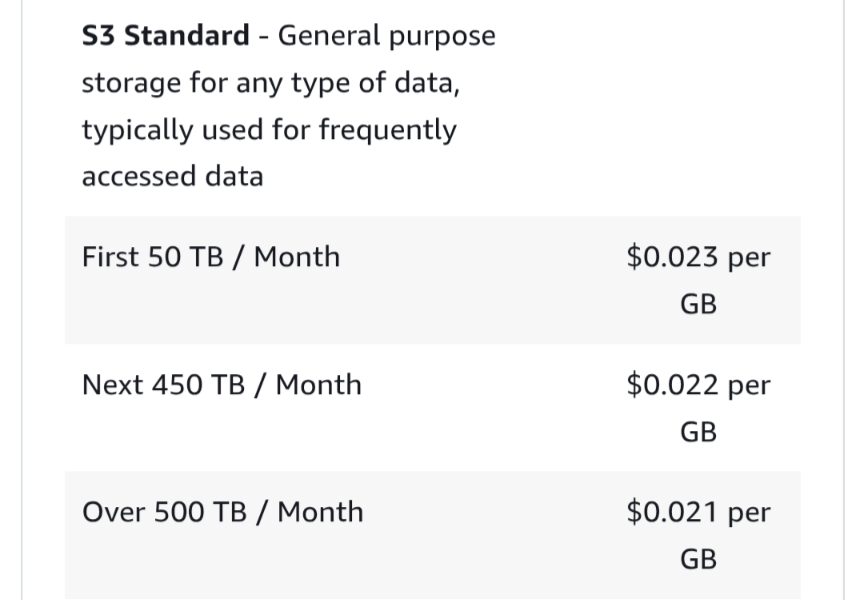Image resolution: width=864 pixels, height=600 pixels.
Task: Click the 'storage for any type of data' line
Action: pyautogui.click(x=271, y=84)
